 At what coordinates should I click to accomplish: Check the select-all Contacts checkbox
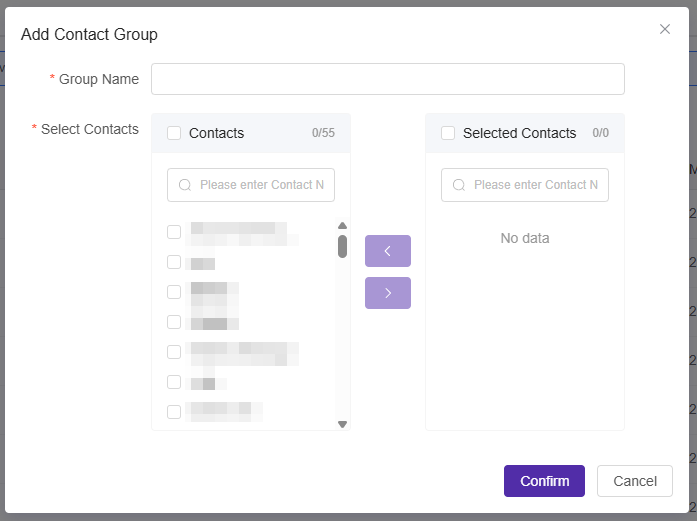click(174, 133)
